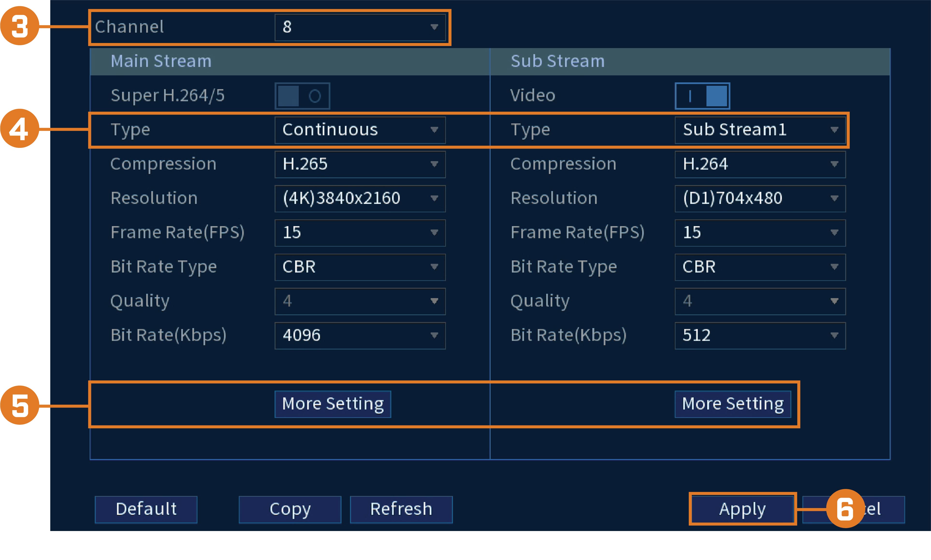The height and width of the screenshot is (560, 931).
Task: Expand Sub Stream Bit Rate Type CBR dropdown
Action: (760, 267)
